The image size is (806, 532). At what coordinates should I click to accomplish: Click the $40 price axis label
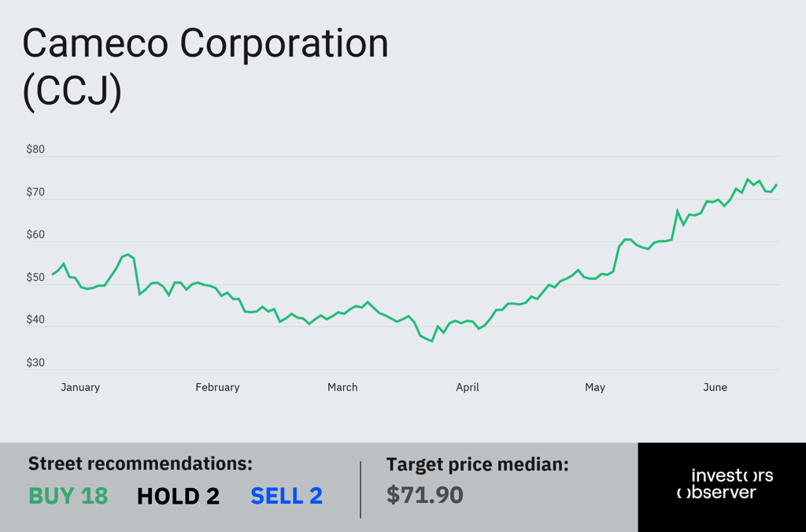point(35,320)
